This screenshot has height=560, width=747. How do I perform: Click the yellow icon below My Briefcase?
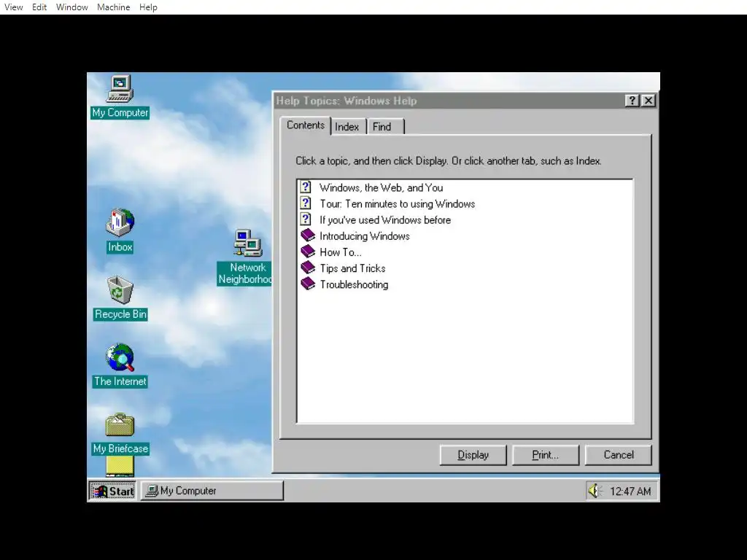[120, 466]
